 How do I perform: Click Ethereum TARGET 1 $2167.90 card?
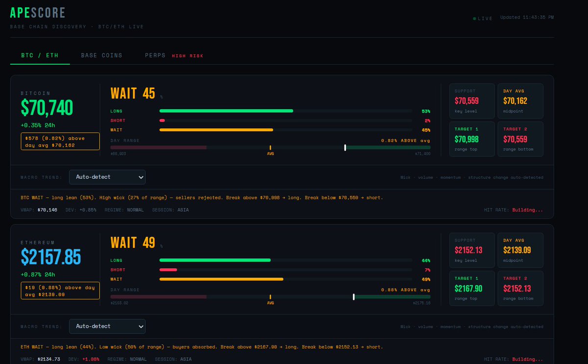pyautogui.click(x=472, y=289)
